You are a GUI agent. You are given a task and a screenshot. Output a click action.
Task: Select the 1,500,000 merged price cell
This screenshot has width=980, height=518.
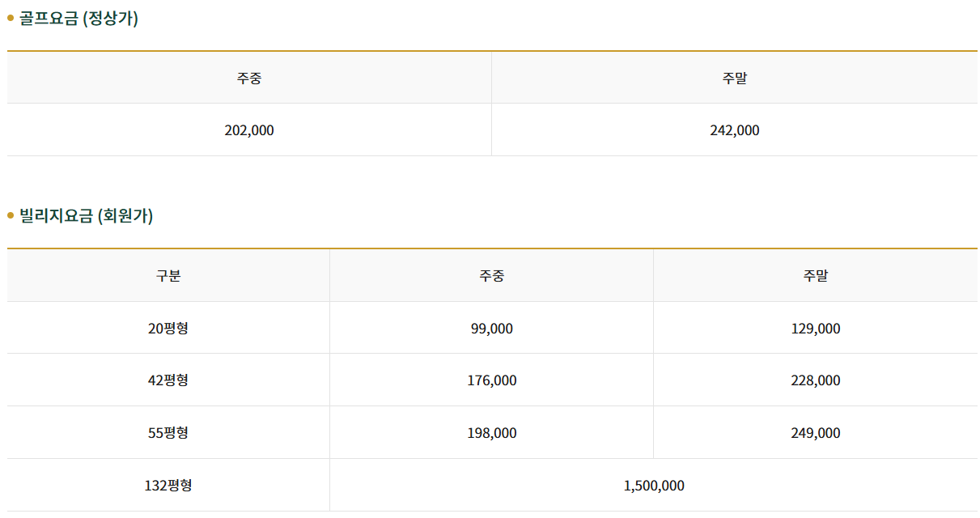[654, 486]
